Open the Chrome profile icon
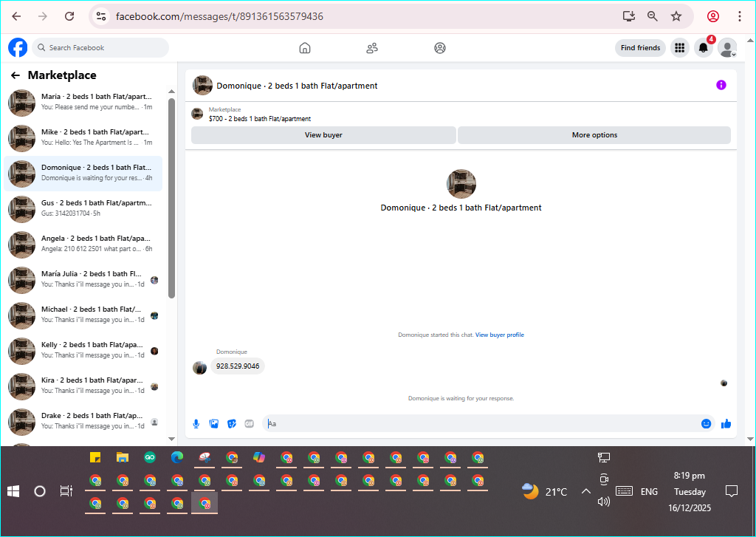The width and height of the screenshot is (756, 537). pyautogui.click(x=713, y=16)
